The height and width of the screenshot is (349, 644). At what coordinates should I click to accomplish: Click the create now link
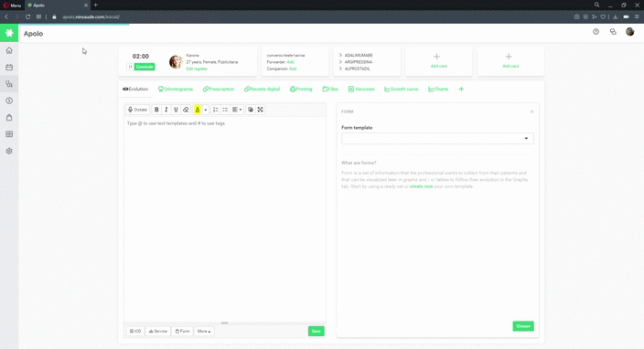(422, 186)
